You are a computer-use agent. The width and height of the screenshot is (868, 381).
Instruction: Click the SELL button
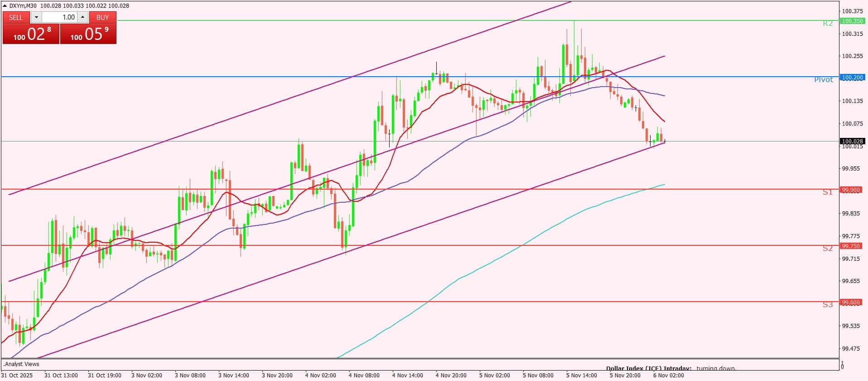click(x=16, y=17)
